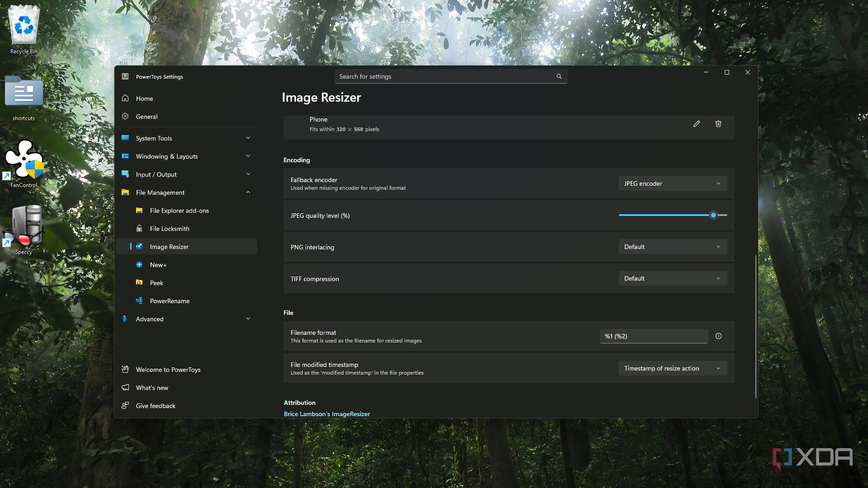Viewport: 868px width, 488px height.
Task: Delete the Phone size preset
Action: tap(718, 124)
